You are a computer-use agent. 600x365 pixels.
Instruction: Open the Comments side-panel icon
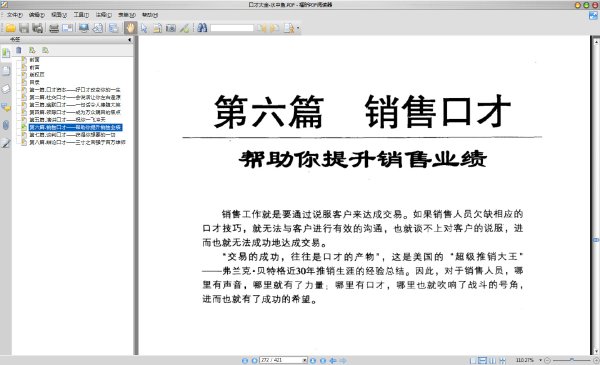click(x=6, y=107)
